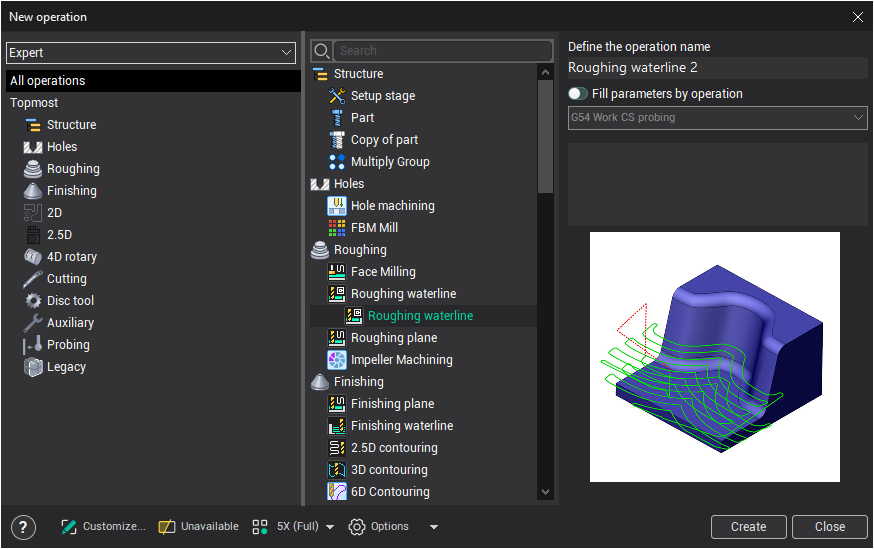This screenshot has height=549, width=874.
Task: Select the 4D rotary category icon
Action: (x=32, y=257)
